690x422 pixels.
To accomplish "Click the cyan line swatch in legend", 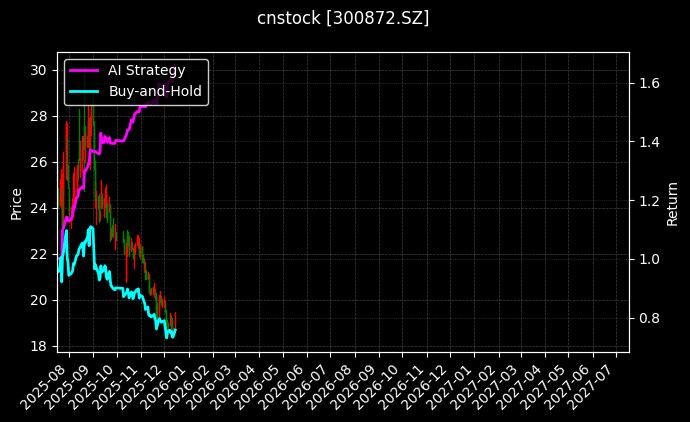I will coord(84,91).
